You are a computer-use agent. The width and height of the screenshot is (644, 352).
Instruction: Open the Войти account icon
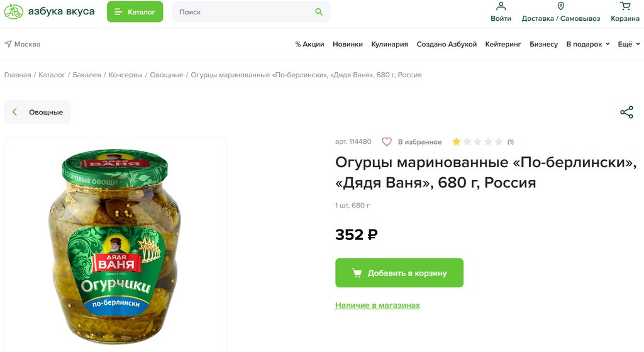point(501,6)
